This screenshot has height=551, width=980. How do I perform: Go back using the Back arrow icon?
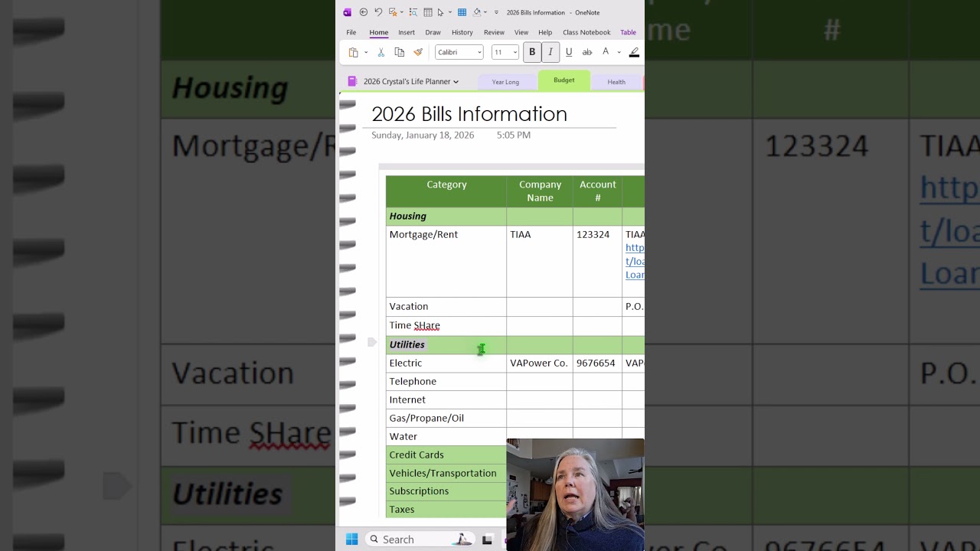point(364,12)
